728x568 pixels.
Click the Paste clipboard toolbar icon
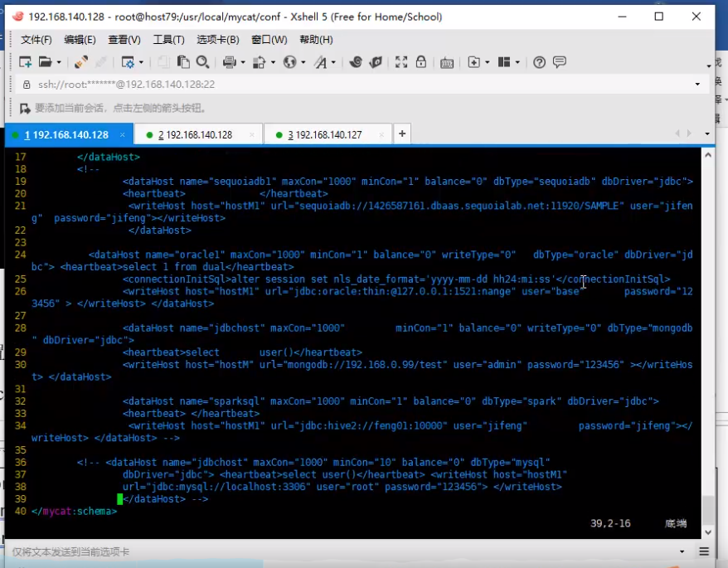[183, 61]
